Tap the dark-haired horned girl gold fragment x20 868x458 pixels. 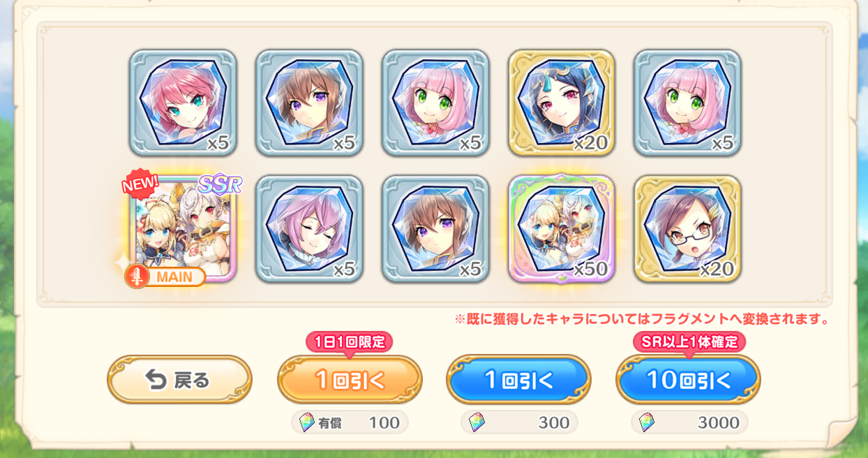(561, 103)
